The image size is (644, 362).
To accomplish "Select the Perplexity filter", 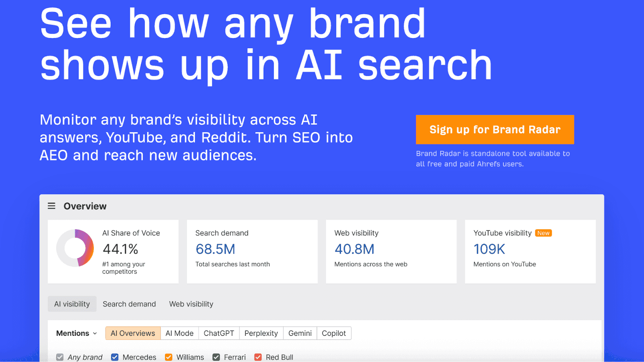I will 261,333.
